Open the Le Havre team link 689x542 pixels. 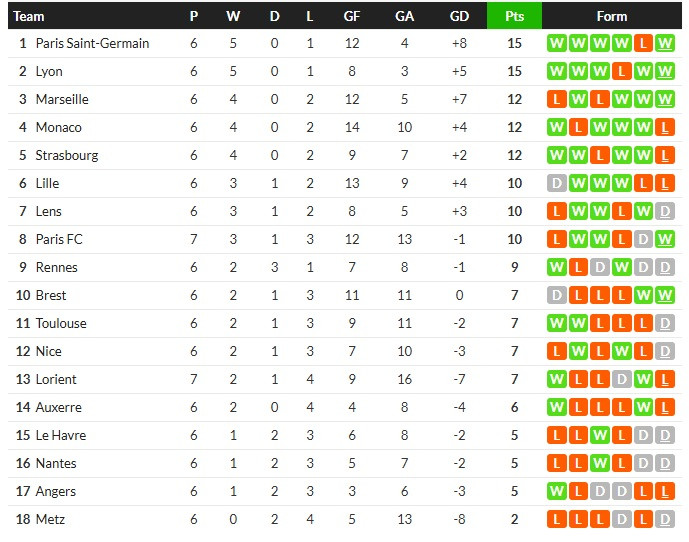pos(61,435)
